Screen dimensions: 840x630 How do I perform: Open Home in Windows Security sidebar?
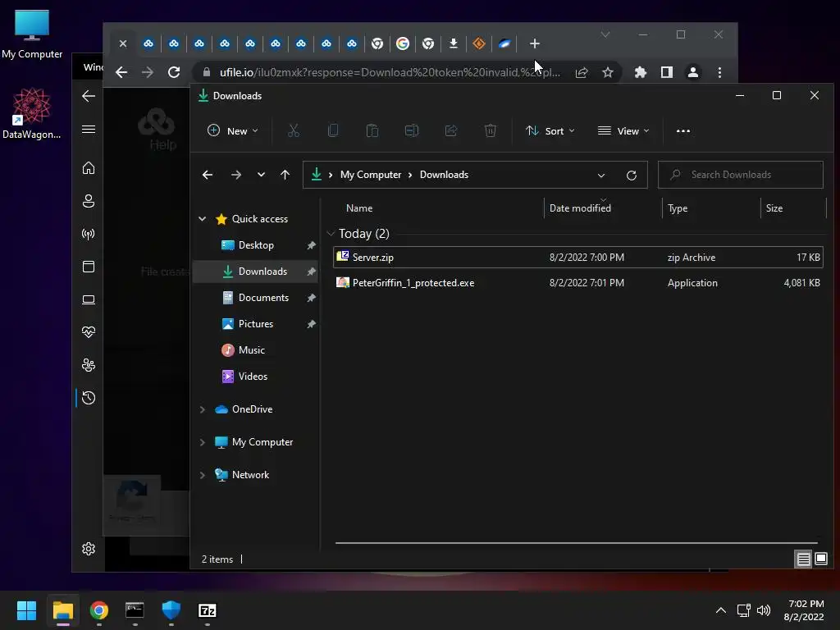point(89,167)
